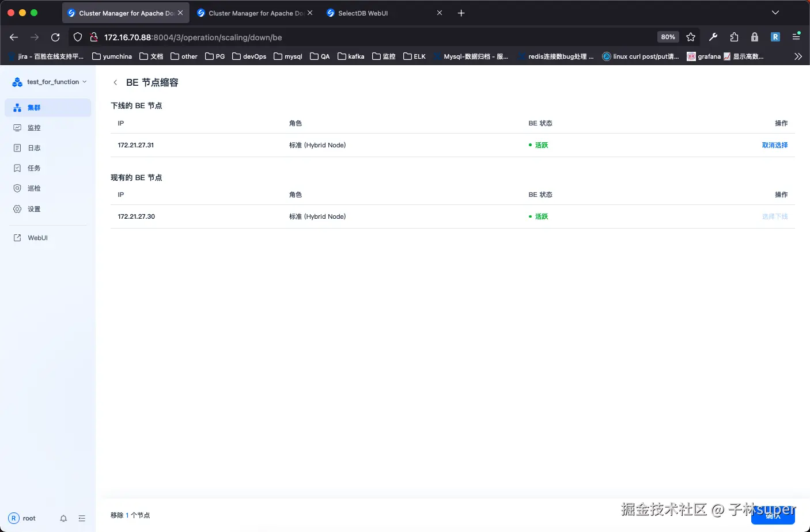Open the mysql bookmark folder

(x=288, y=56)
